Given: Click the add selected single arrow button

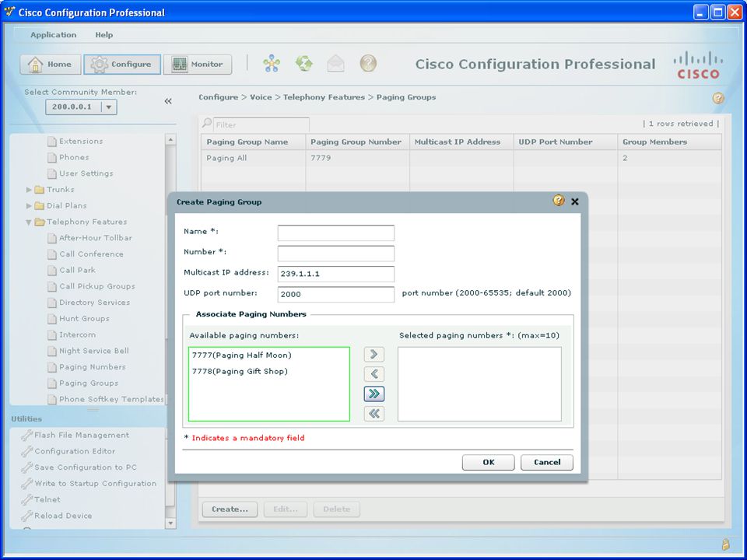Looking at the screenshot, I should pyautogui.click(x=374, y=355).
